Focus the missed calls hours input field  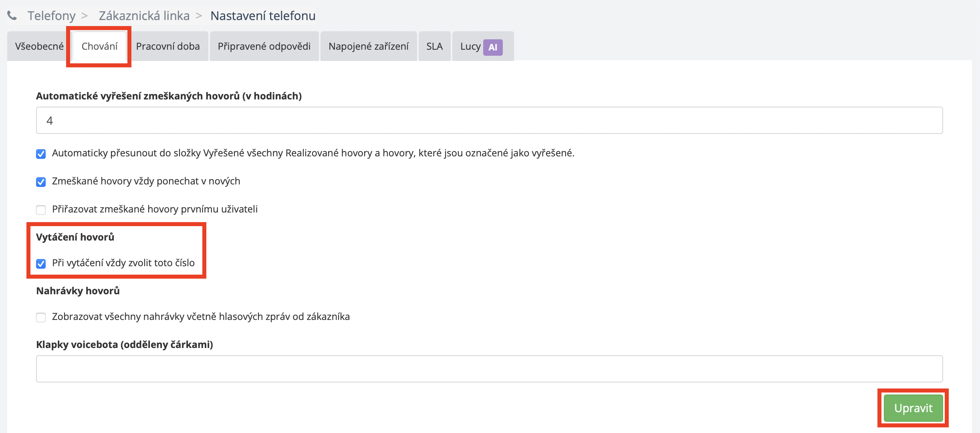click(489, 120)
